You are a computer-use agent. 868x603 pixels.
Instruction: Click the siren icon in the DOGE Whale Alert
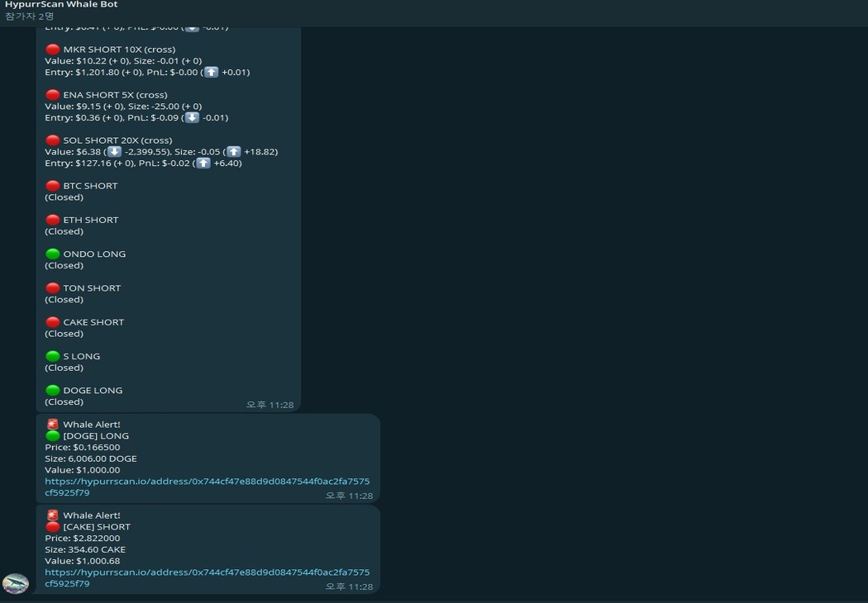point(53,425)
